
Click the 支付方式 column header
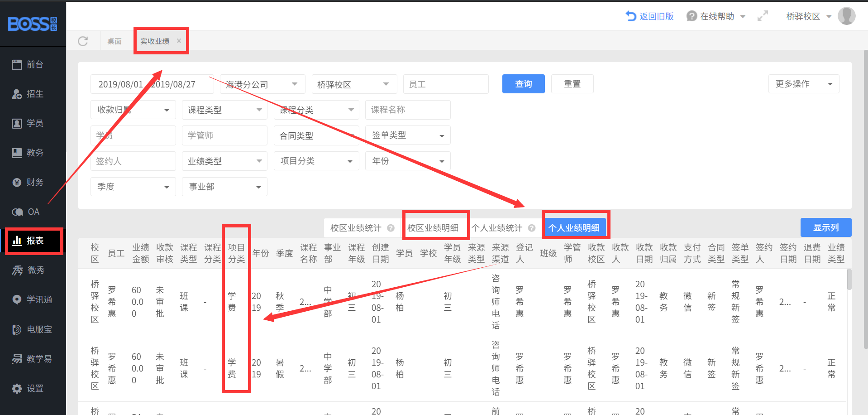click(x=692, y=253)
